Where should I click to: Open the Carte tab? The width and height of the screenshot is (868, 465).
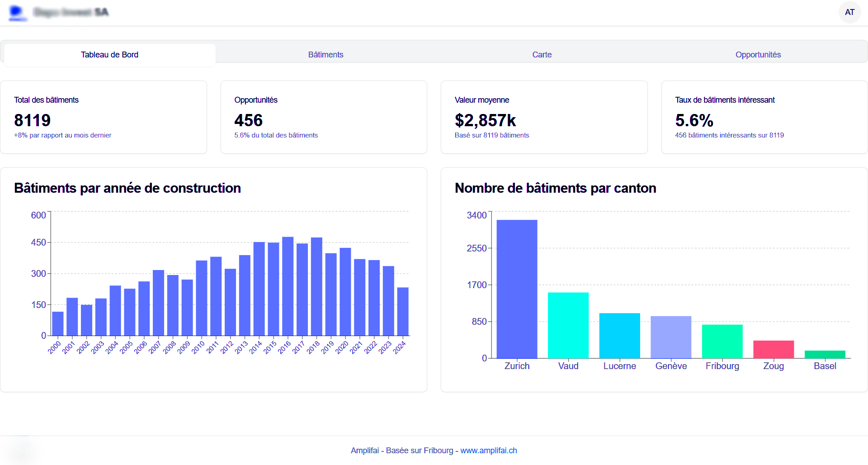click(x=542, y=54)
